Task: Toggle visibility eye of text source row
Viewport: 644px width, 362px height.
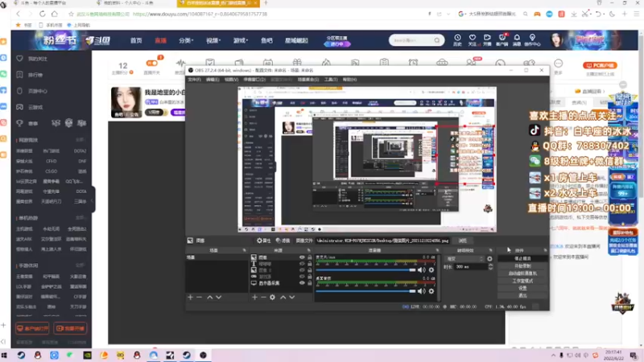Action: (302, 264)
